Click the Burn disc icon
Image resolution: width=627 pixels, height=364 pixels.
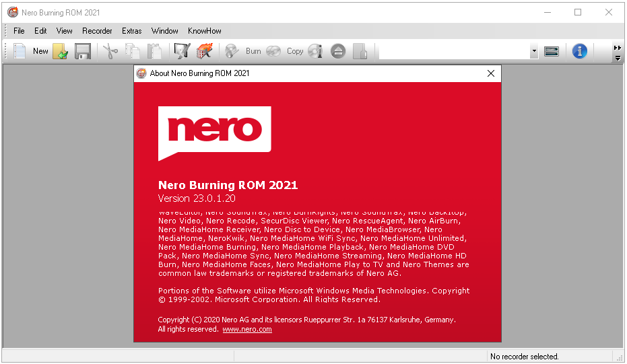[232, 51]
